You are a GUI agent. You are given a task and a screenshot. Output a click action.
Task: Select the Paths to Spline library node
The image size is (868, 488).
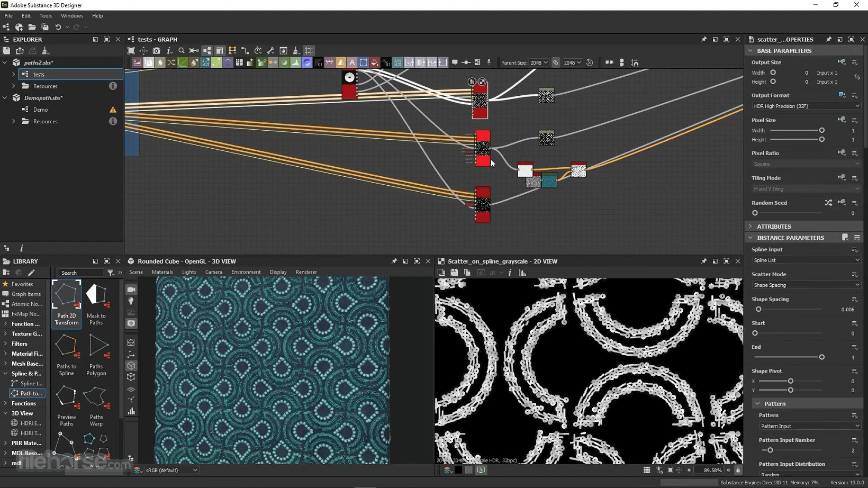(x=67, y=355)
